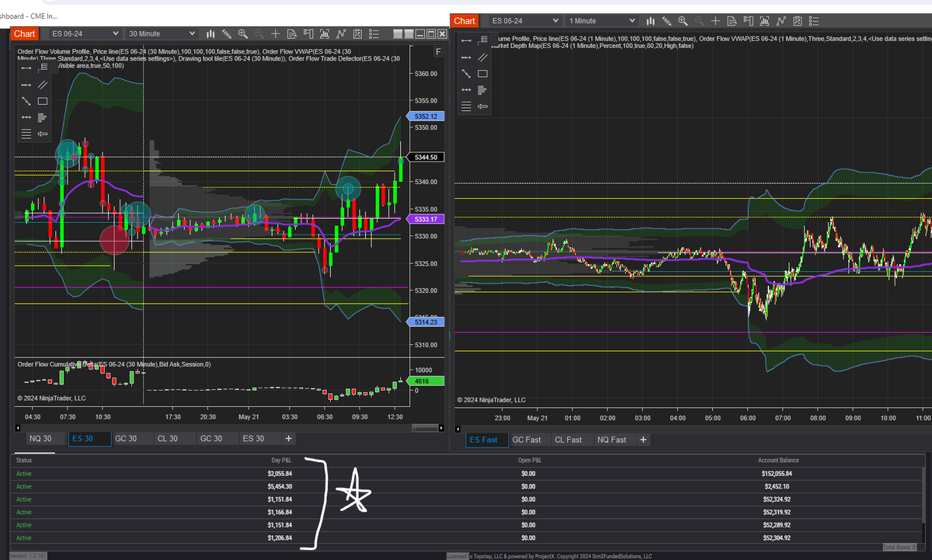Open Properties list icon in 30 Minute chart
932x560 pixels.
(374, 33)
